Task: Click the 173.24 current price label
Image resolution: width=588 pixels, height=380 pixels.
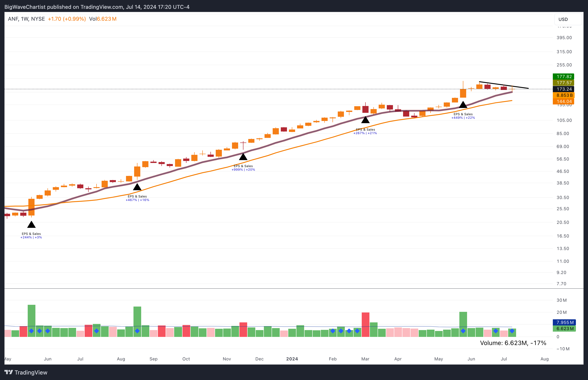Action: (564, 89)
